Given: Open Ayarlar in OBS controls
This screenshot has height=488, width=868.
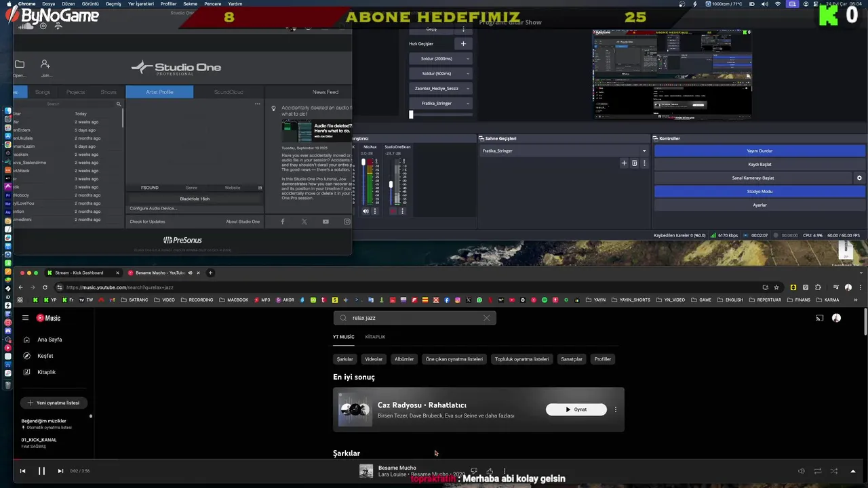Looking at the screenshot, I should coord(759,205).
